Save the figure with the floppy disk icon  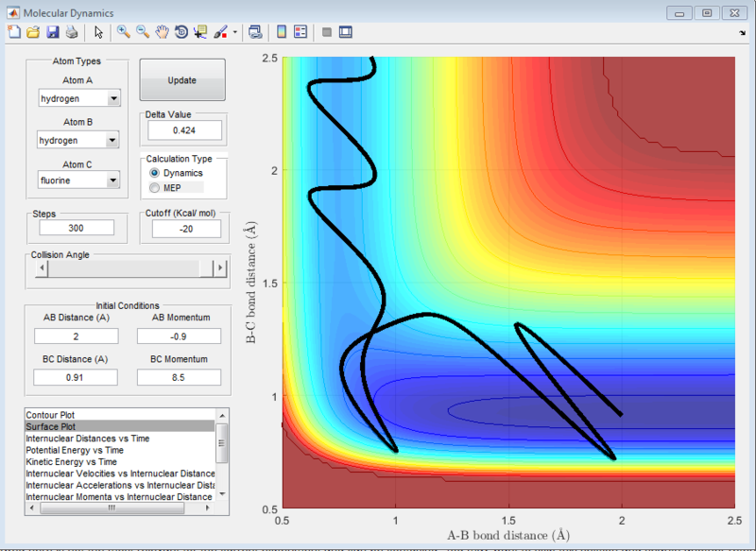click(53, 32)
